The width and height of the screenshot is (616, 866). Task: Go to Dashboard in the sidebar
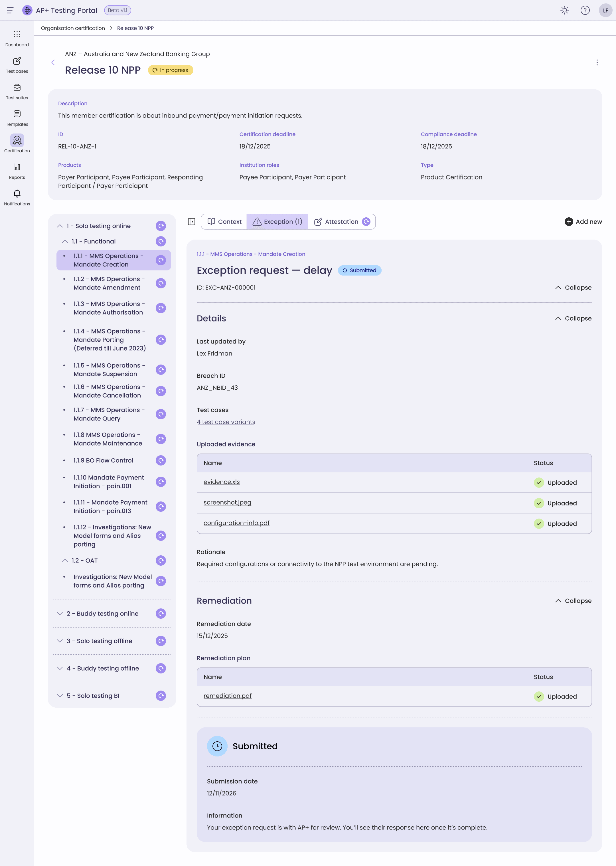(17, 39)
